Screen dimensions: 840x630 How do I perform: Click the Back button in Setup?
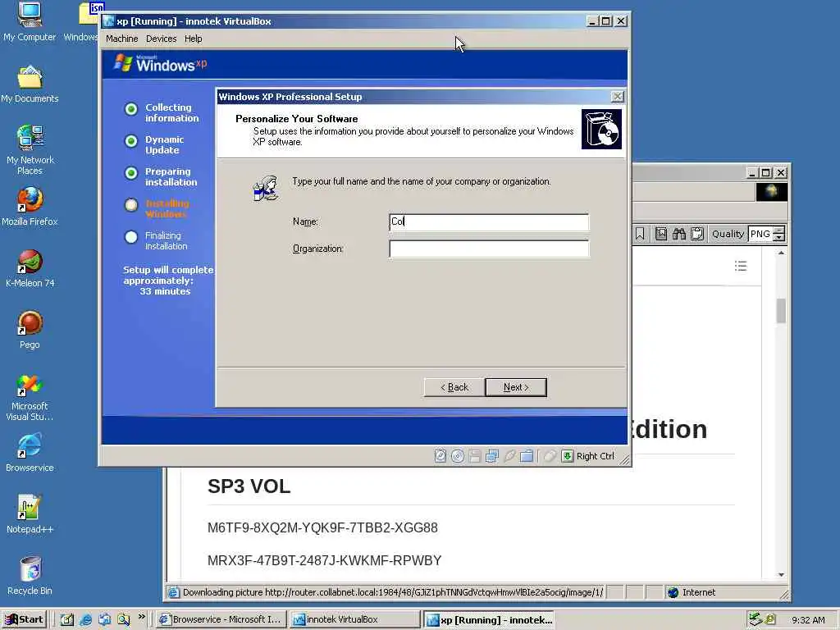point(454,387)
